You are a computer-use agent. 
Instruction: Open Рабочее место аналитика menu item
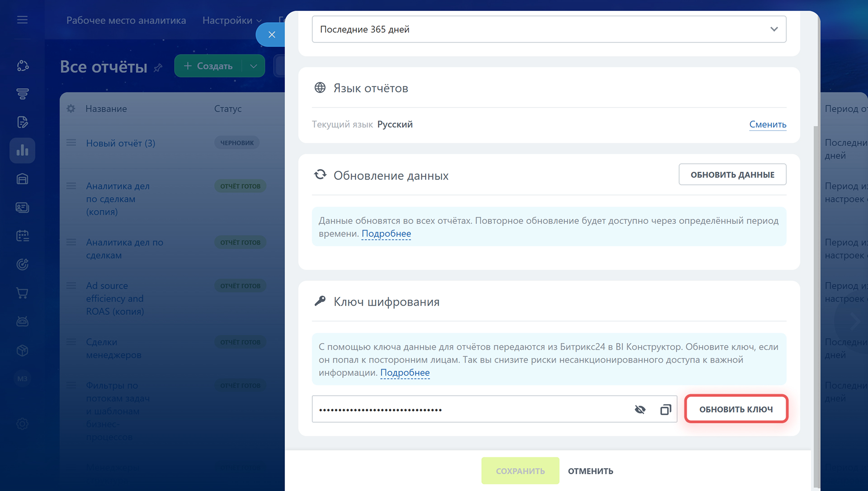126,20
